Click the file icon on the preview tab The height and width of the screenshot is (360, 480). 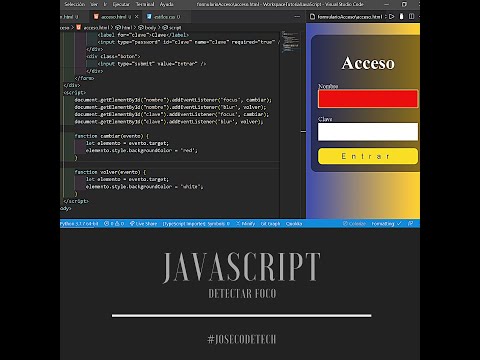tap(312, 17)
